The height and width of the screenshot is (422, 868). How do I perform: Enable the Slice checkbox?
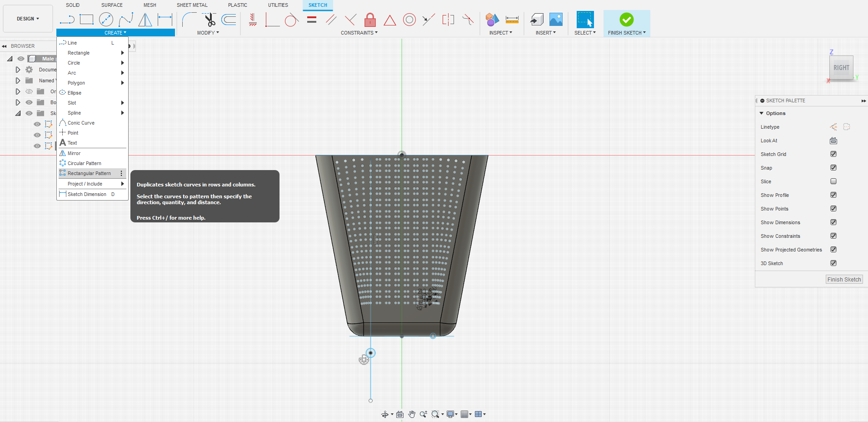[x=833, y=181]
